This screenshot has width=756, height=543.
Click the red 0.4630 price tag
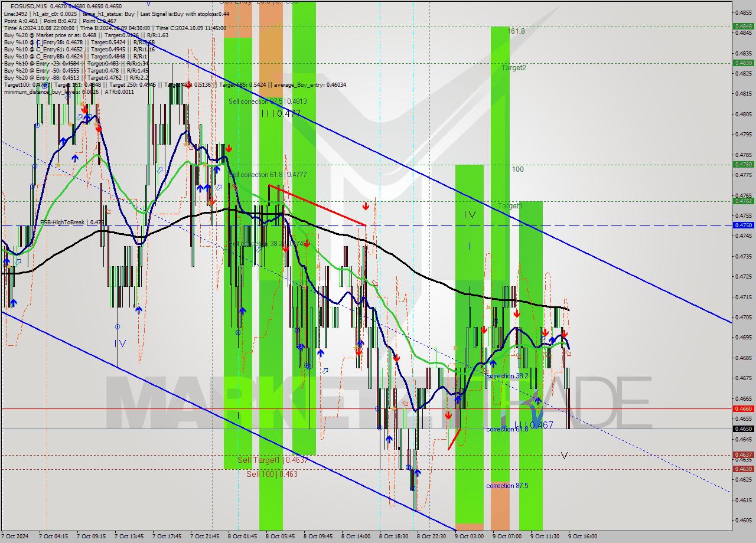point(742,469)
